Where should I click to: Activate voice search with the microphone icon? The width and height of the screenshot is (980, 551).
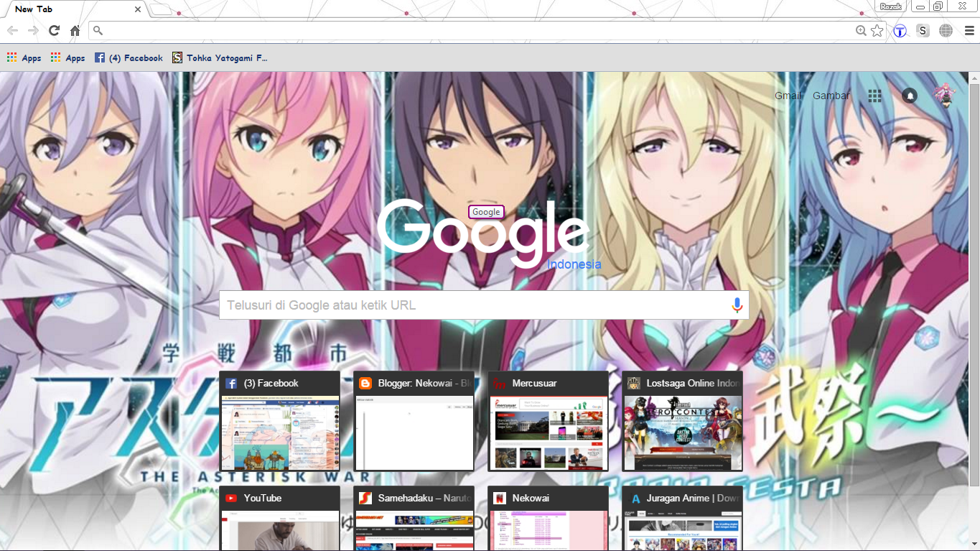tap(737, 305)
